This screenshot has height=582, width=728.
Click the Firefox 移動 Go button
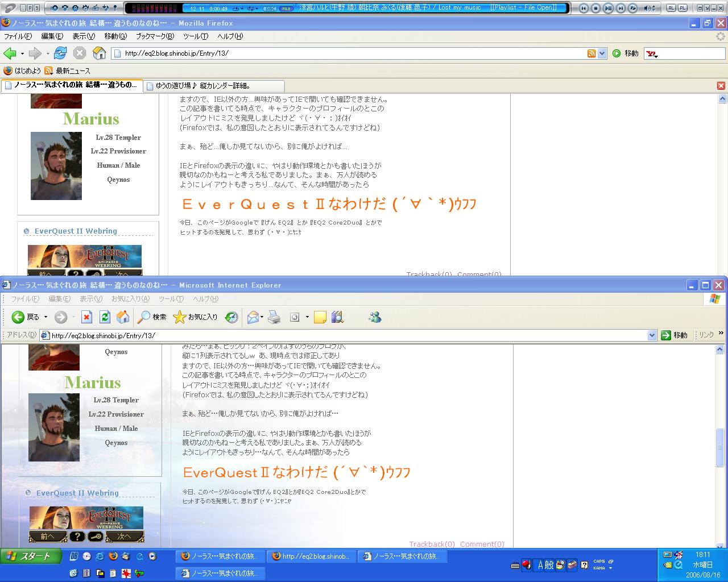626,53
